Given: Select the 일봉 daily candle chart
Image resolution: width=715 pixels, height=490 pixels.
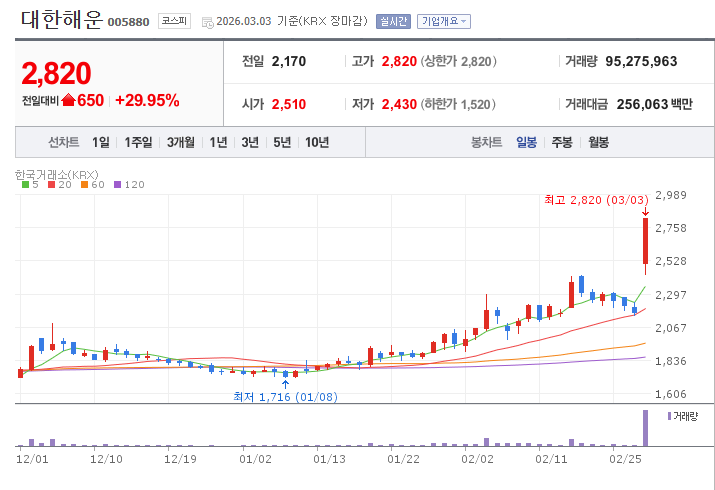Looking at the screenshot, I should click(526, 142).
